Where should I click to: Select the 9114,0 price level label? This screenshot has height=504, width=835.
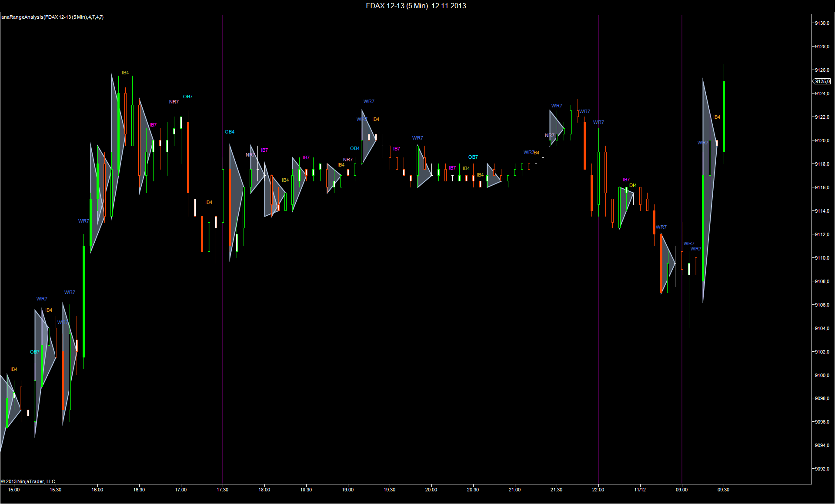tap(822, 211)
